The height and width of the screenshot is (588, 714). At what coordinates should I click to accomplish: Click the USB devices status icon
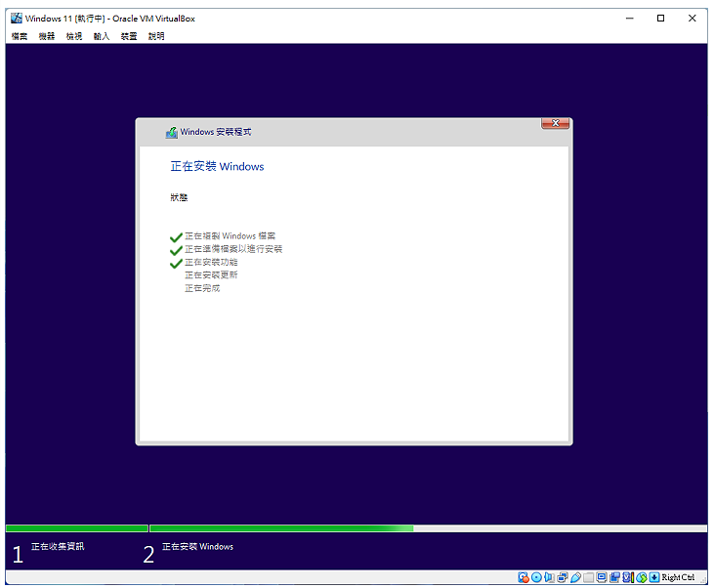point(575,577)
